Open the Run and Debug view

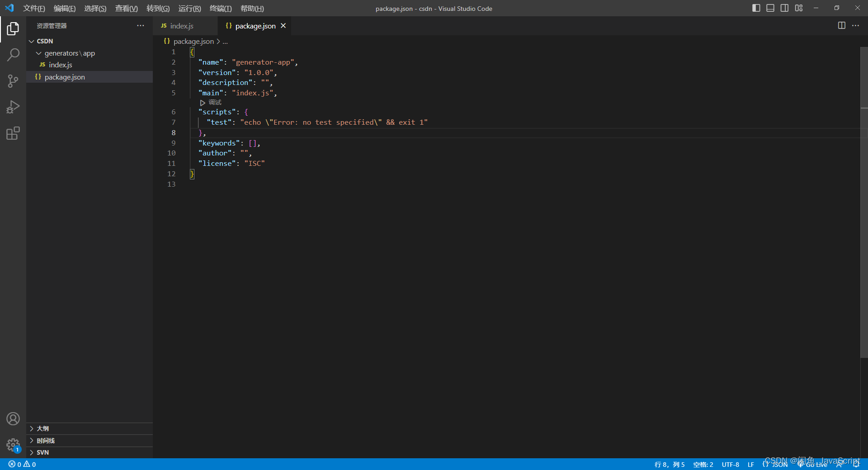[13, 107]
